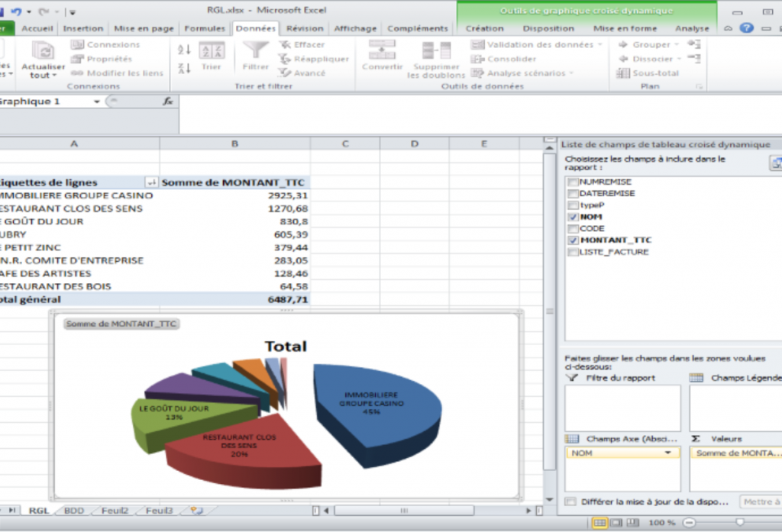Image resolution: width=782 pixels, height=532 pixels.
Task: Click the insert function fx icon
Action: click(168, 102)
